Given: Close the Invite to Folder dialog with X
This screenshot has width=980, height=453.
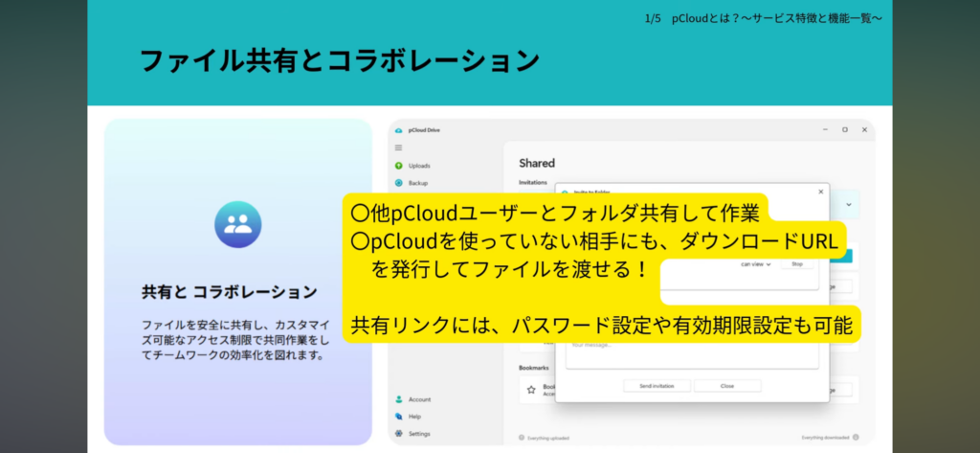Looking at the screenshot, I should tap(820, 192).
